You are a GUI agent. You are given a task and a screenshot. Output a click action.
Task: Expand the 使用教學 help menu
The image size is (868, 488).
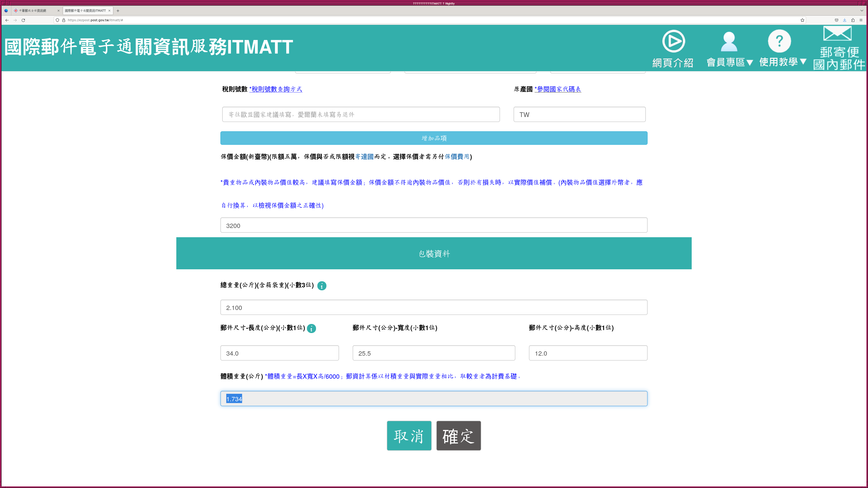pyautogui.click(x=782, y=62)
